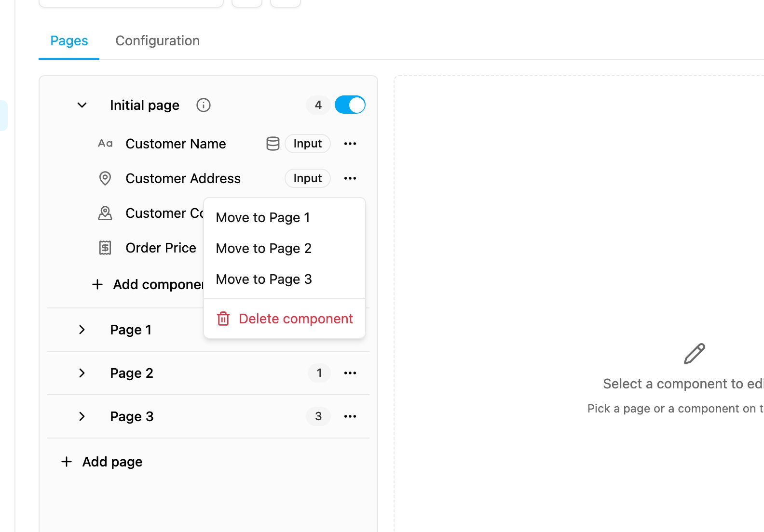This screenshot has width=764, height=532.
Task: Click the plus icon next to Add page
Action: click(67, 462)
